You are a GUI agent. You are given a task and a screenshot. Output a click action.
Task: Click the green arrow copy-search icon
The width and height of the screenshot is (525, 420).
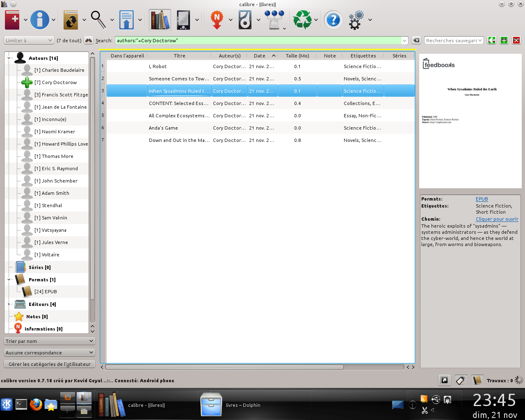point(492,40)
